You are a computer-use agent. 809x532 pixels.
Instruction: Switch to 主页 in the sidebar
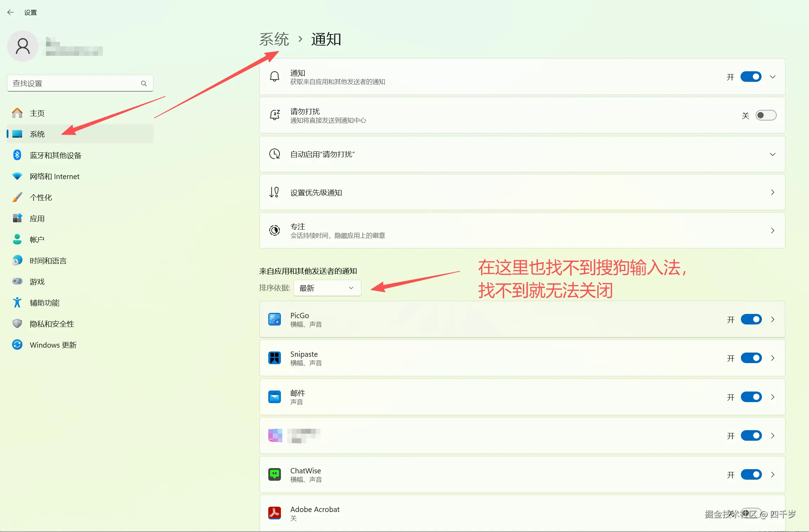[37, 113]
